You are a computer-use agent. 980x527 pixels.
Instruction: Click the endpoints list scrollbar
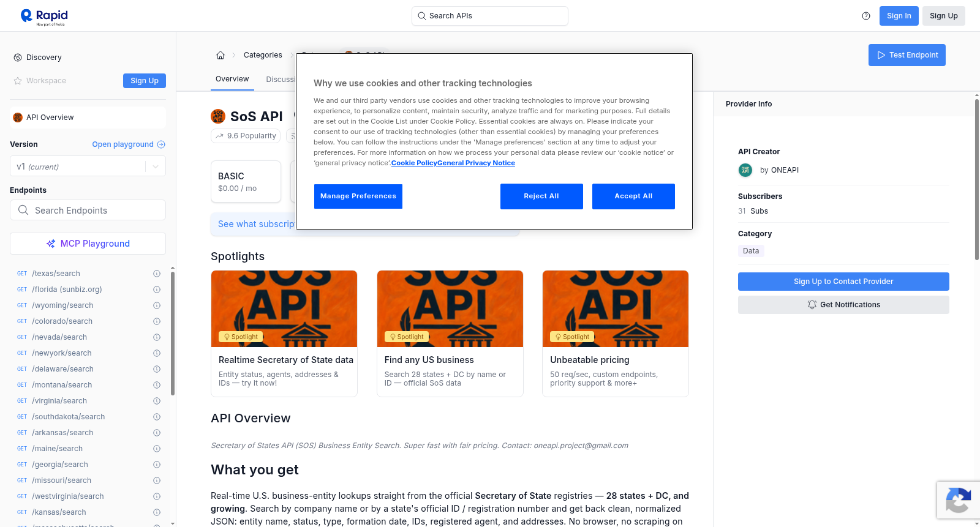(173, 334)
